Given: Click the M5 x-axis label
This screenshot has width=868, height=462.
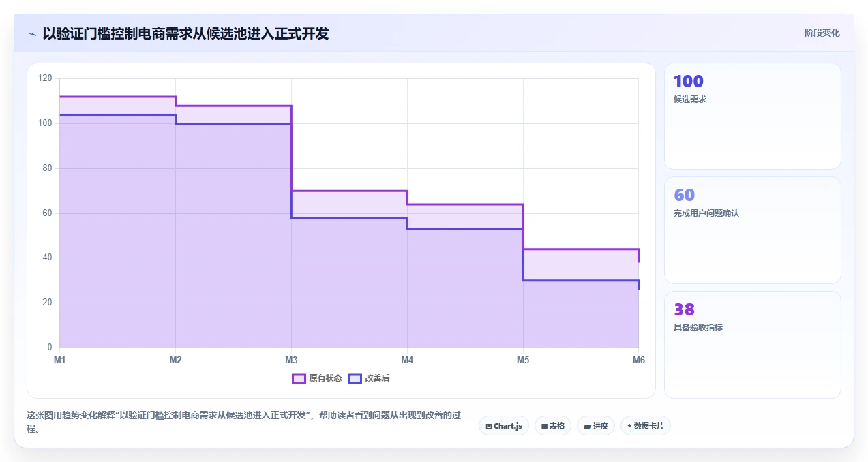Looking at the screenshot, I should 523,360.
